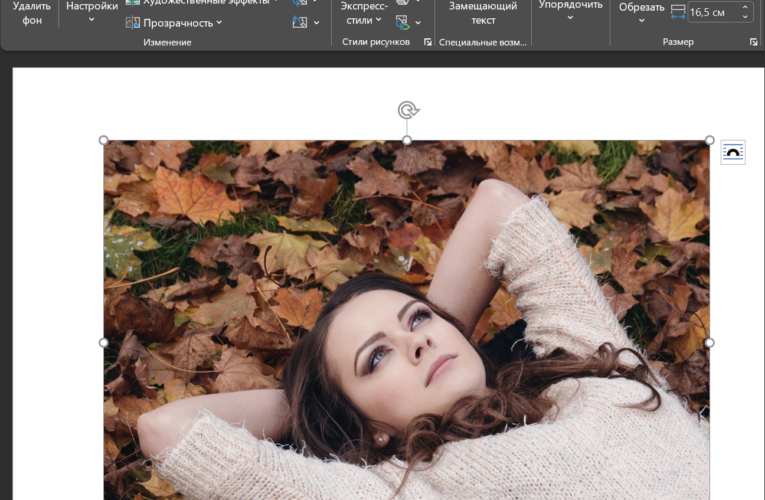
Task: Expand the reset picture dropdown arrow
Action: tap(317, 22)
